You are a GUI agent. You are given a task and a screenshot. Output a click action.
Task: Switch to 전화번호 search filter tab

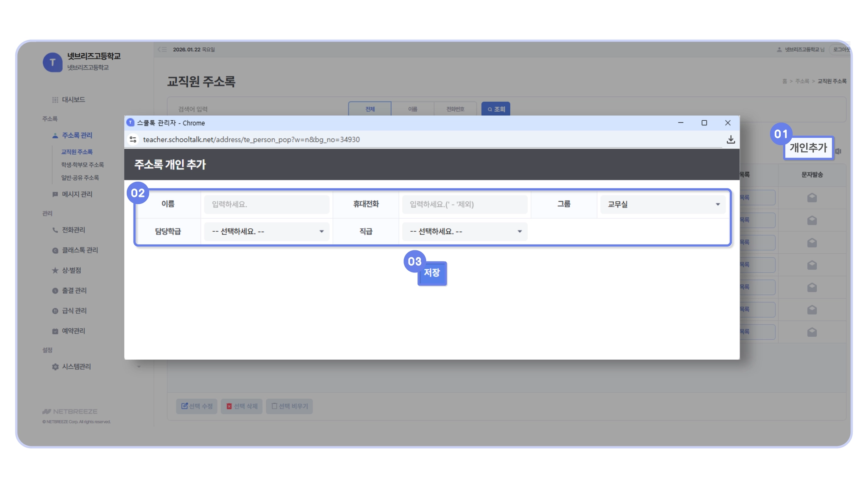pyautogui.click(x=455, y=109)
